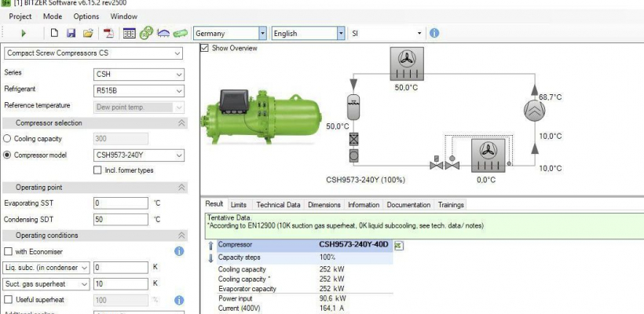Click the Liq. subc. value field
This screenshot has height=314, width=644.
[x=121, y=268]
